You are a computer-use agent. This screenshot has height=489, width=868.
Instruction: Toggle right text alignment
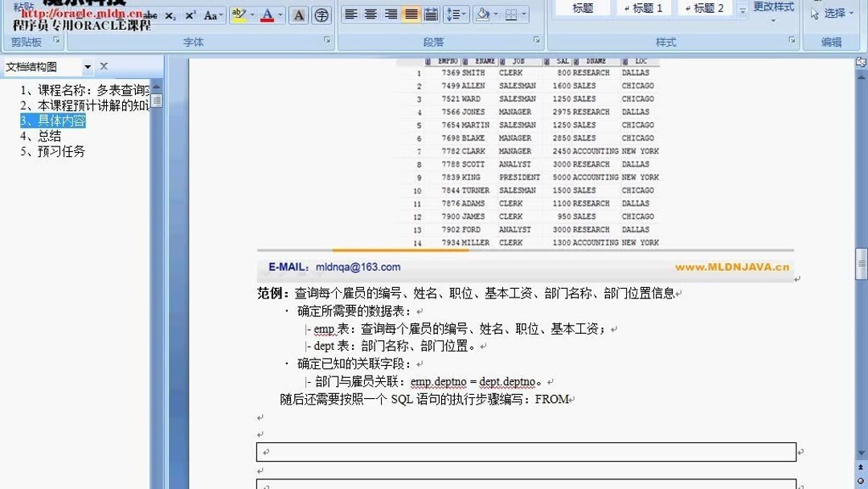[390, 14]
